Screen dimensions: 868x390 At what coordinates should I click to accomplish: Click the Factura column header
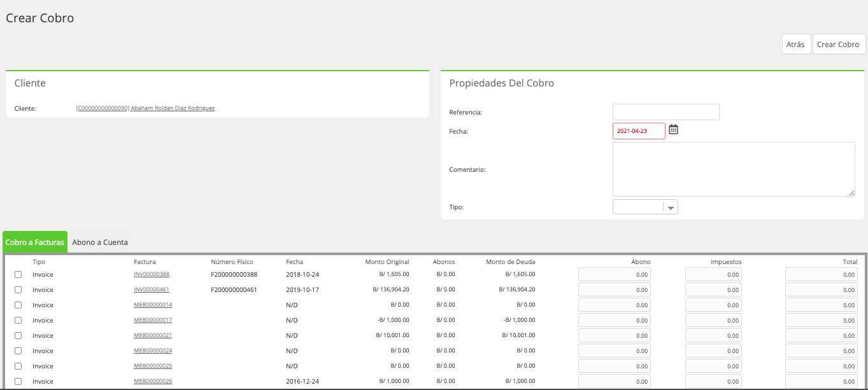click(145, 261)
